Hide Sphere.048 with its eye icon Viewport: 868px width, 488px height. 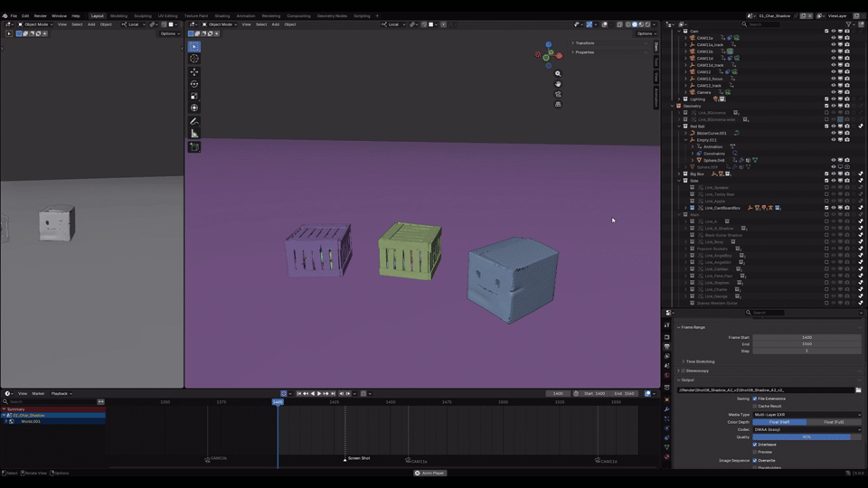[833, 161]
